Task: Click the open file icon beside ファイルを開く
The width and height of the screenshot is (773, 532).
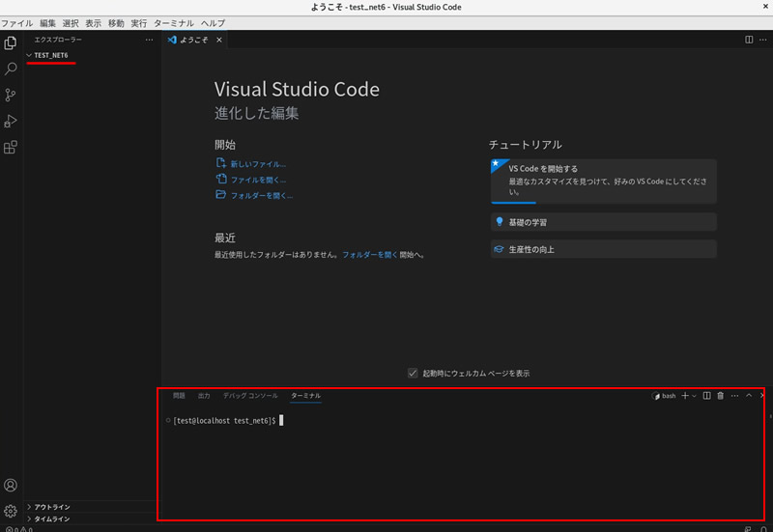Action: click(x=221, y=179)
